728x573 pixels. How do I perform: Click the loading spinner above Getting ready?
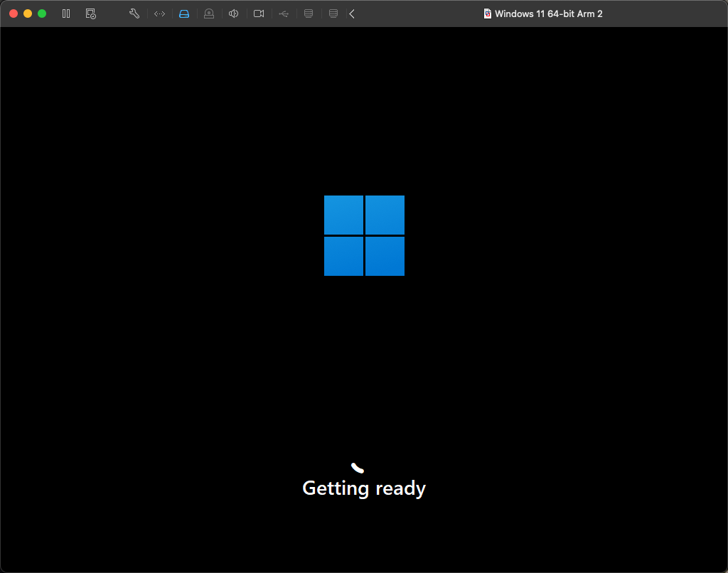[x=358, y=468]
